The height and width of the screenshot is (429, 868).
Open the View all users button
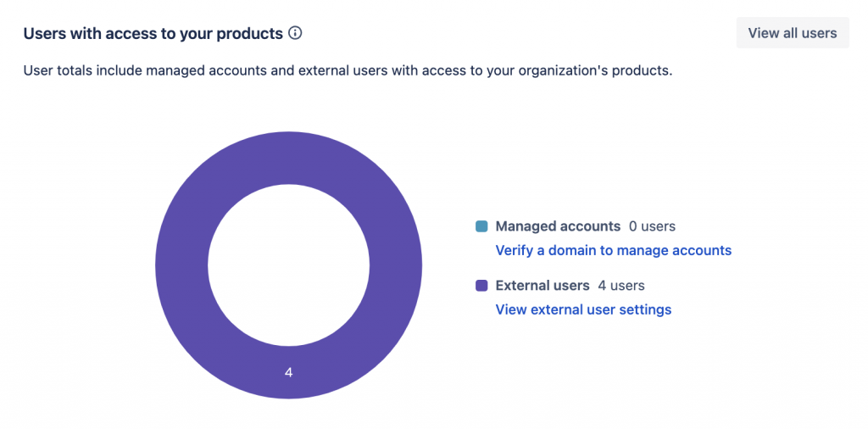click(792, 33)
